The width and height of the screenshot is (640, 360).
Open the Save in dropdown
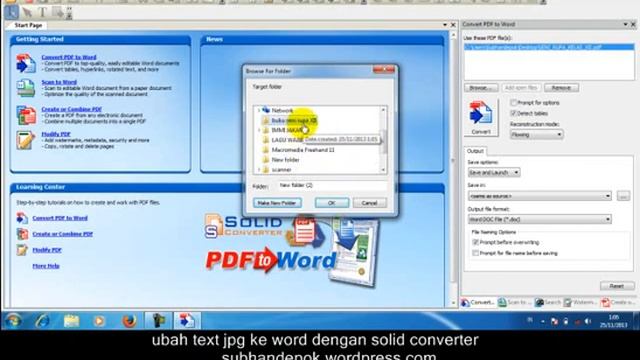click(x=540, y=196)
